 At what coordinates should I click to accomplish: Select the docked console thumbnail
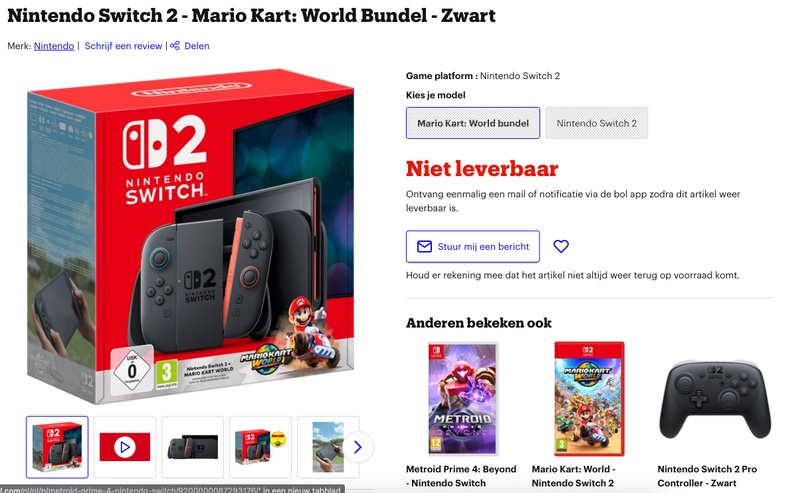pyautogui.click(x=192, y=447)
